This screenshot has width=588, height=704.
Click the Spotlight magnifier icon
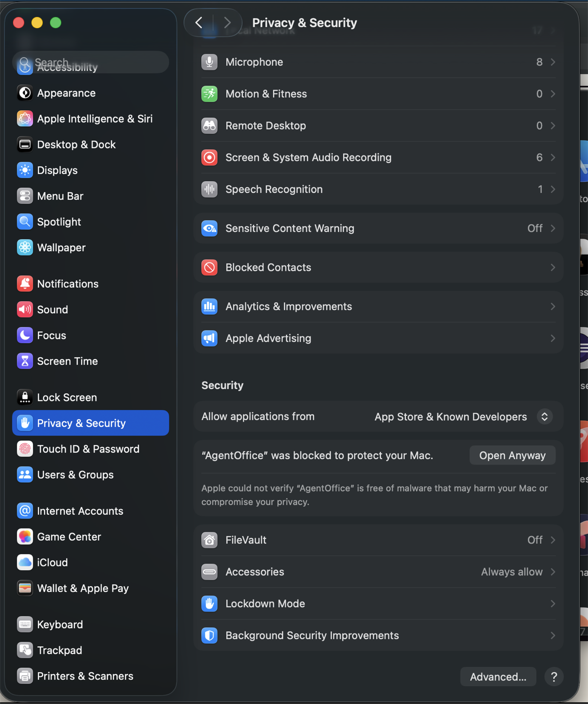(x=25, y=222)
